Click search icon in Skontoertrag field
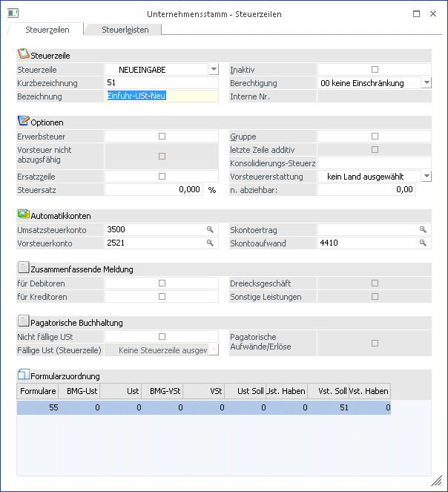This screenshot has height=492, width=448. 423,230
